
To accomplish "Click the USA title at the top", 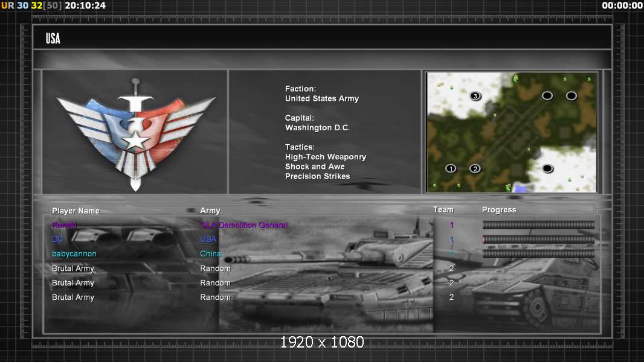I will click(53, 39).
